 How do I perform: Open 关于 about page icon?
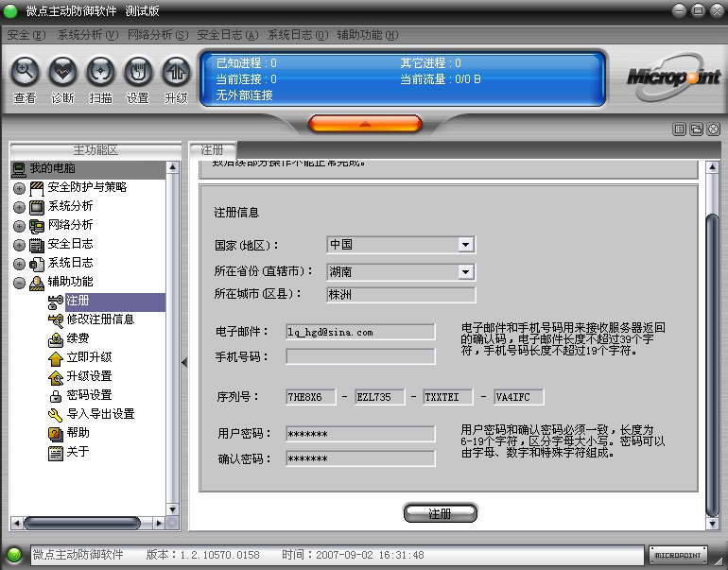(x=56, y=453)
